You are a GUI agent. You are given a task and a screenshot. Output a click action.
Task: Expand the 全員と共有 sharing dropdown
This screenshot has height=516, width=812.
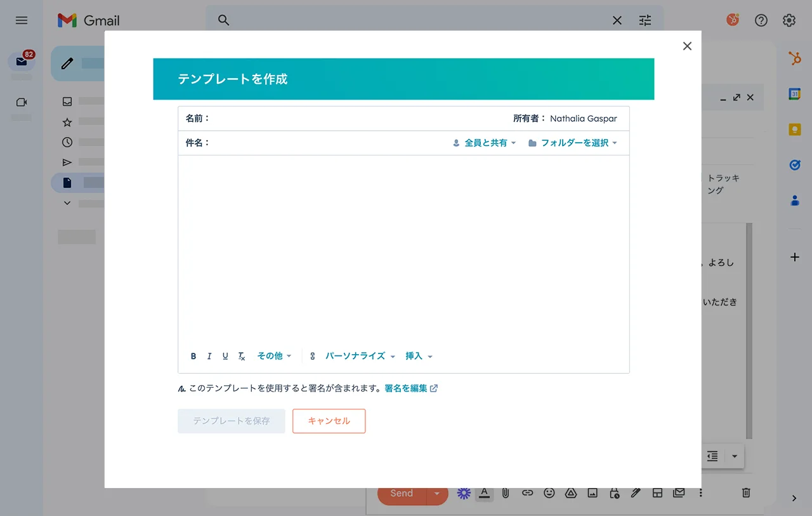[485, 143]
